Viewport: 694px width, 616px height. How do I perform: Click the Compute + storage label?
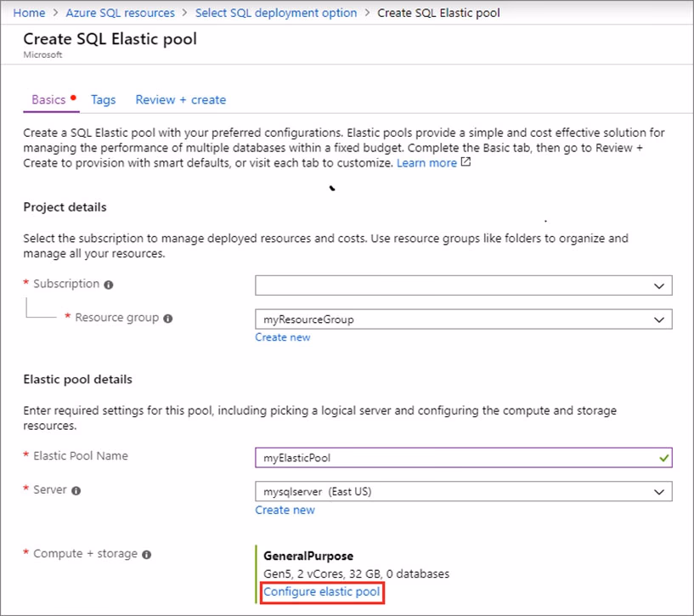86,554
